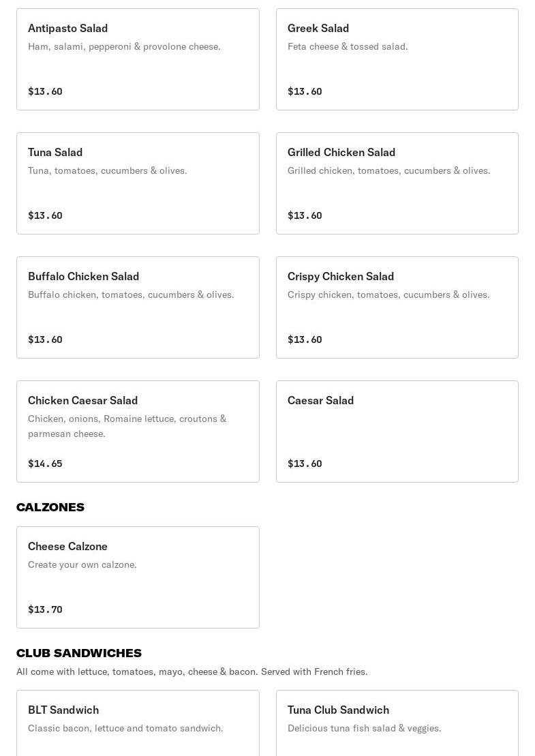Select the Crispy Chicken Salad card

tap(397, 307)
